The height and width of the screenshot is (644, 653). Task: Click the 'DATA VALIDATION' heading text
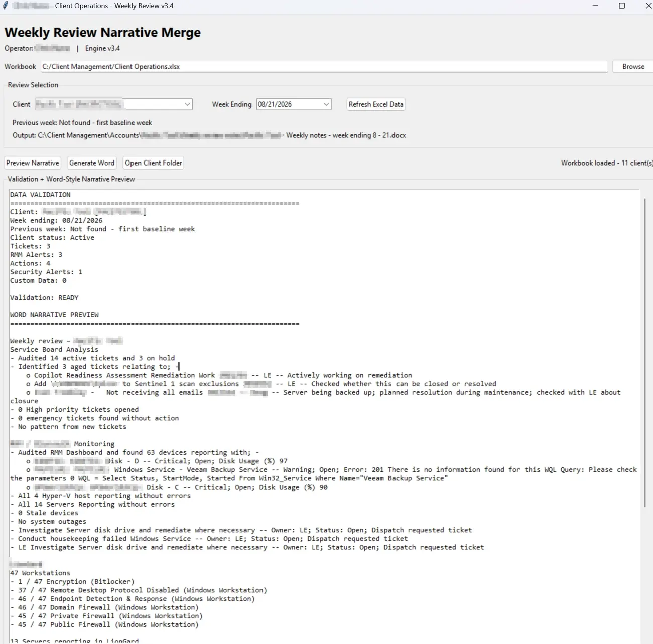(x=40, y=195)
